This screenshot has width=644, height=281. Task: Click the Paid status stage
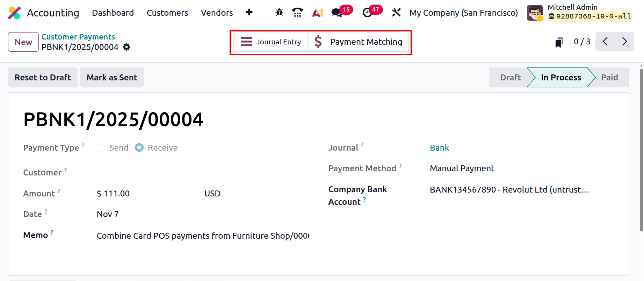[x=609, y=78]
